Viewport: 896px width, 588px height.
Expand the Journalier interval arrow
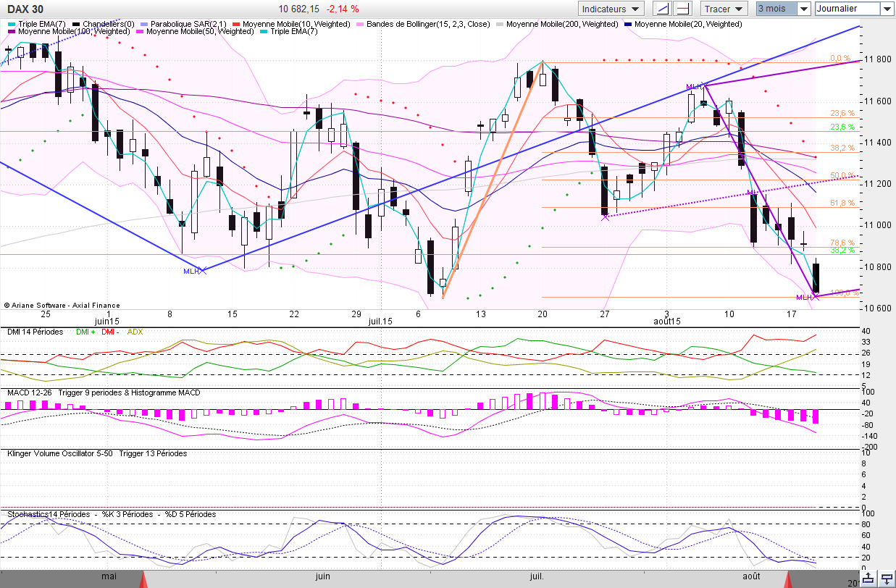point(887,9)
